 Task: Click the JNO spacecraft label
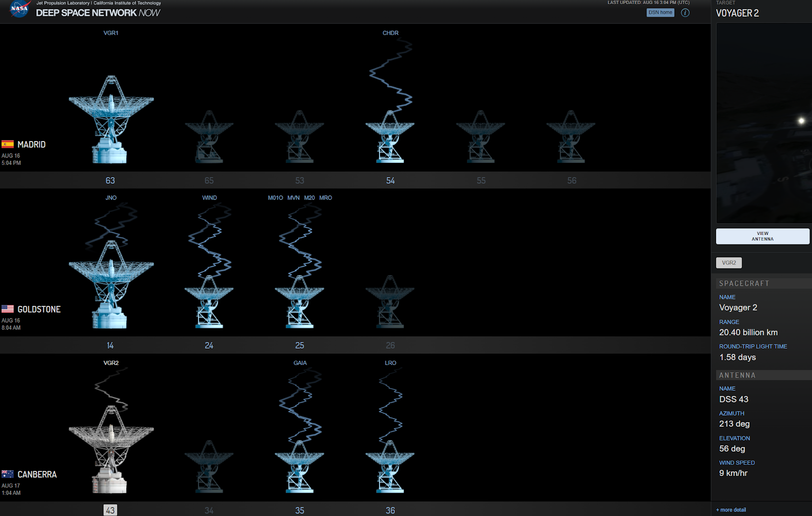pos(111,198)
